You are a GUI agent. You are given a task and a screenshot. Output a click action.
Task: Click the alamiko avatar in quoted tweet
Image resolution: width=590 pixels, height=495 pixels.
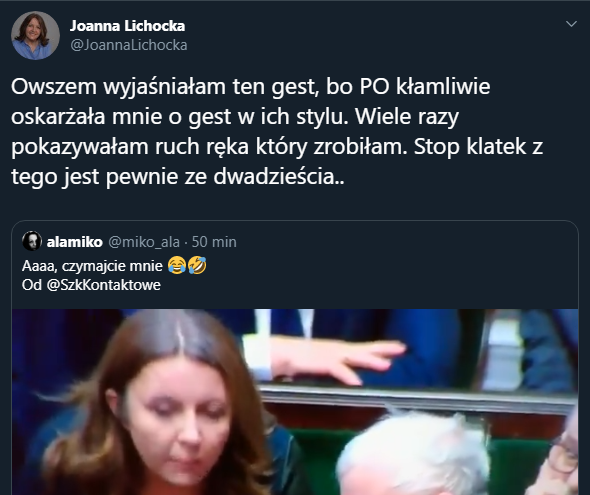point(32,241)
